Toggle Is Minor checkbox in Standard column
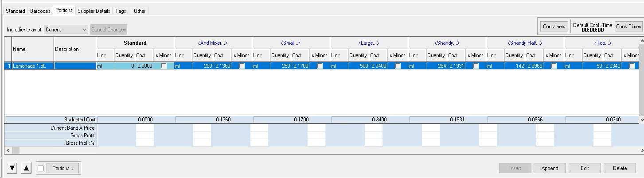644x178 pixels. click(164, 66)
